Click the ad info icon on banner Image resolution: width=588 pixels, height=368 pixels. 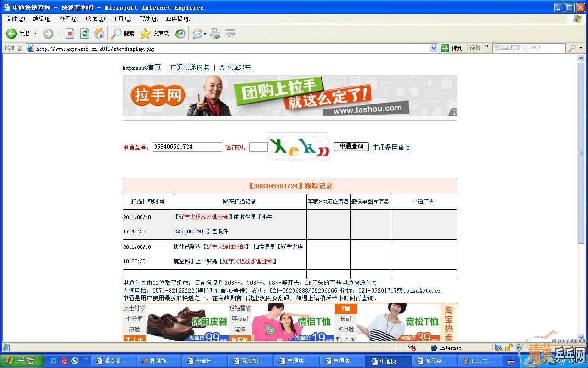[x=453, y=112]
